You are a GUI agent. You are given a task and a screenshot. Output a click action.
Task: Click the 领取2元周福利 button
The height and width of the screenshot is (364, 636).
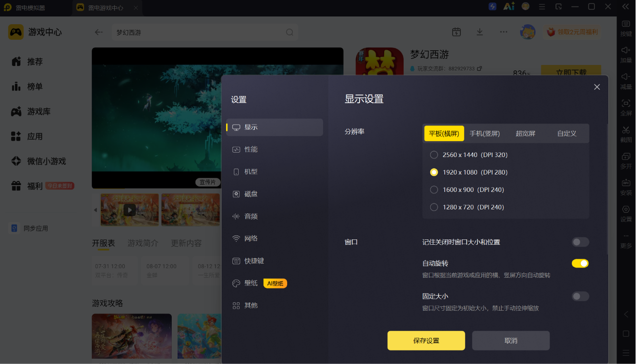click(x=572, y=32)
